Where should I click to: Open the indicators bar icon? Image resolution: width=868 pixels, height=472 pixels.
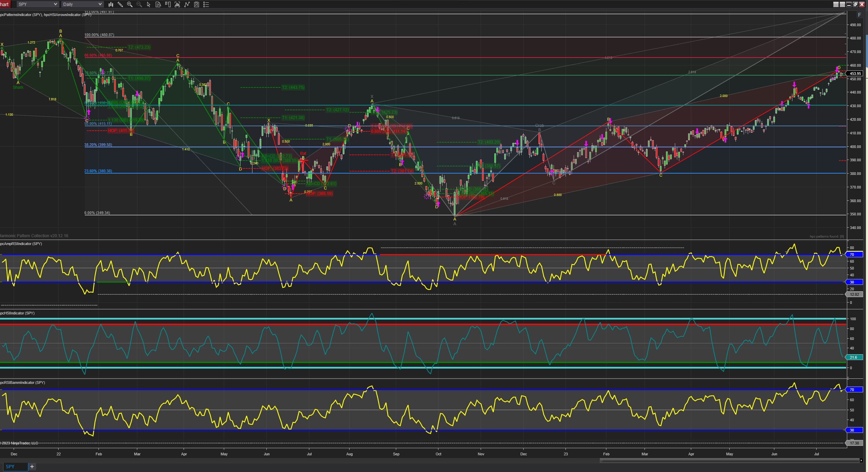pyautogui.click(x=177, y=4)
